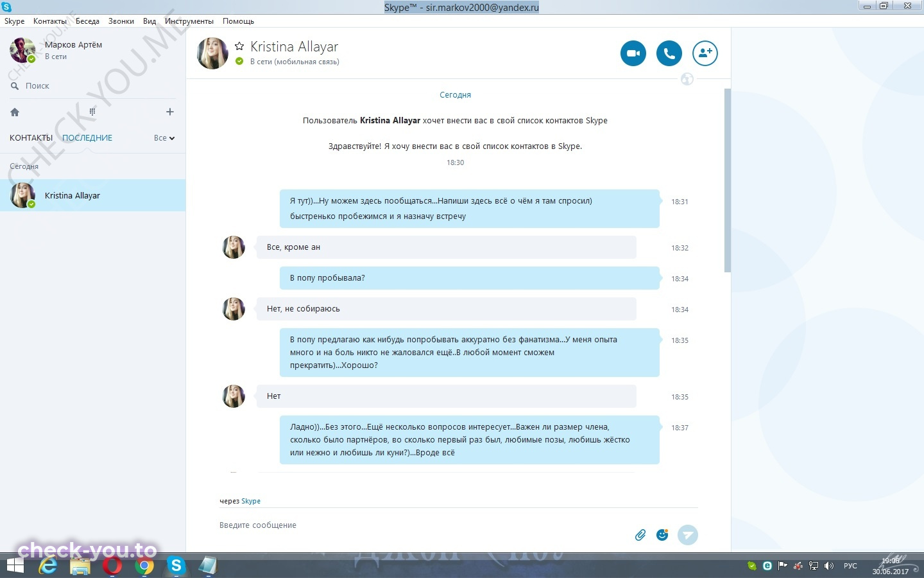
Task: Open the Марков Артём profile avatar
Action: click(x=22, y=50)
